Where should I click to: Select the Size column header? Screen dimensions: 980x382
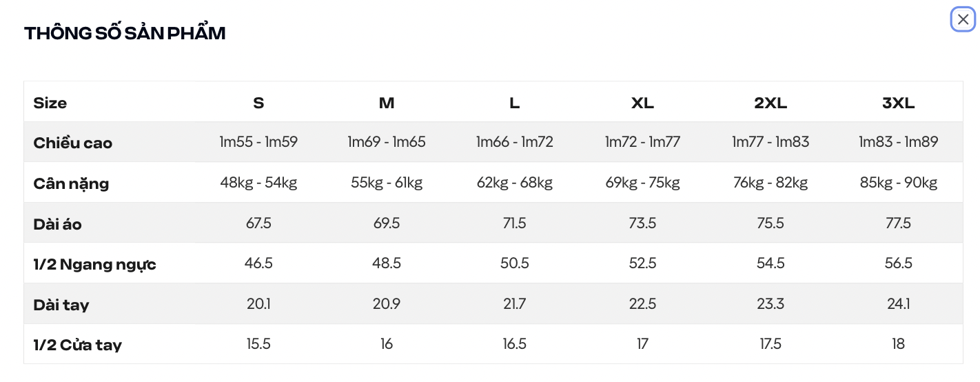click(50, 103)
